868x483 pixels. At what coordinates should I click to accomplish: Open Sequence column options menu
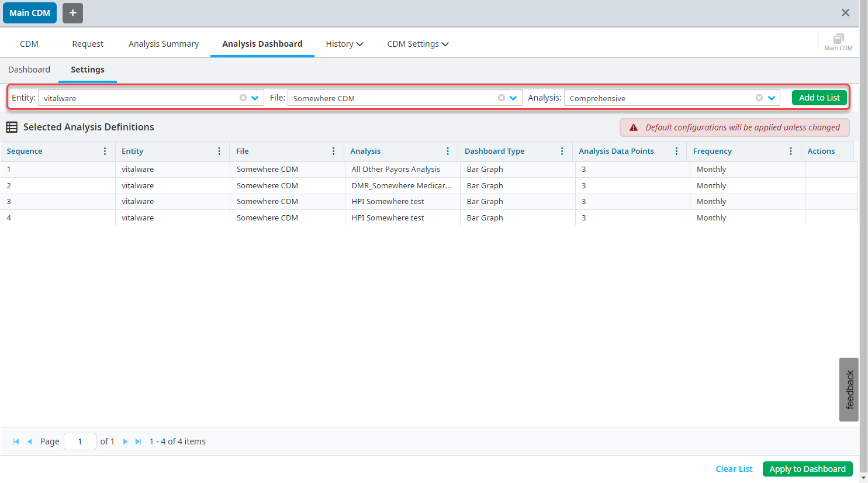point(105,151)
